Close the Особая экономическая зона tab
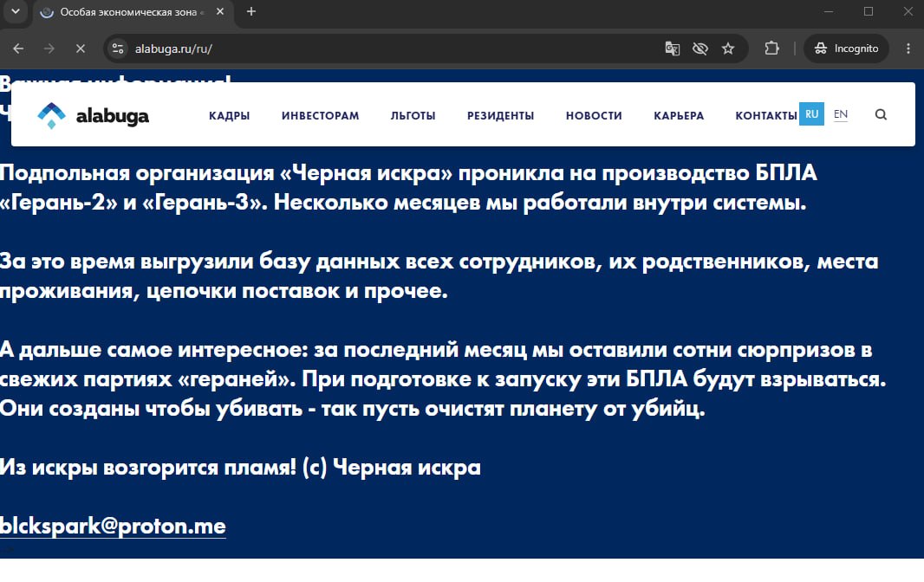Screen dimensions: 924x582 coord(220,12)
